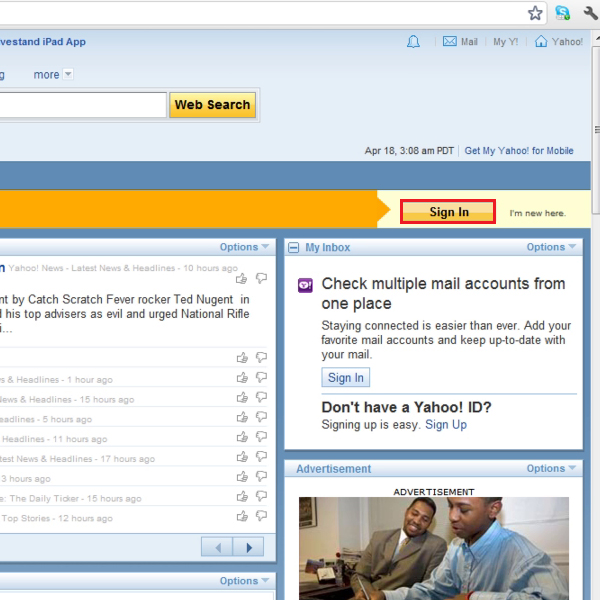600x600 pixels.
Task: Thumbs up the '15 hours ago' News & Headlines row
Action: point(242,398)
